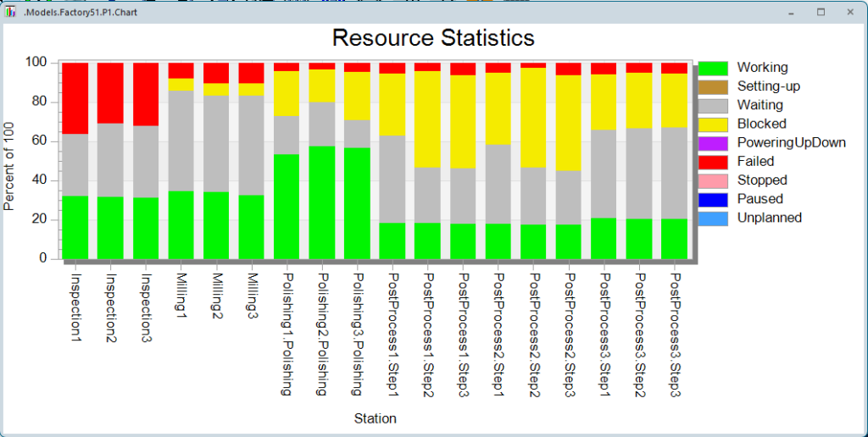Click the green Working legend swatch
The image size is (868, 437).
click(714, 68)
